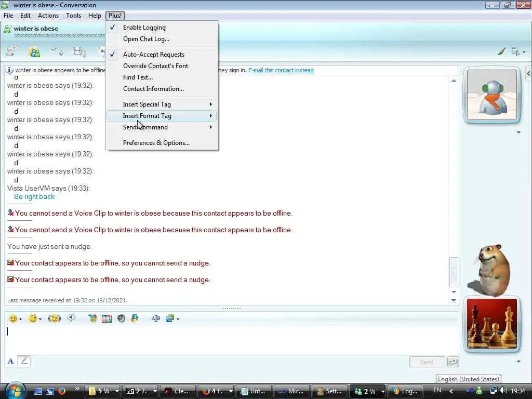
Task: Click the phone call icon in the top toolbar
Action: tap(57, 51)
